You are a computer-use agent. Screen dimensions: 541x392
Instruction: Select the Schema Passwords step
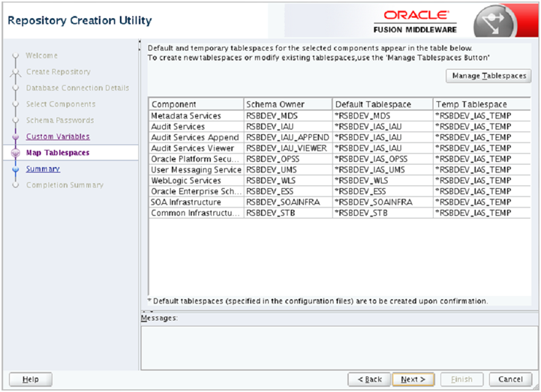(60, 121)
